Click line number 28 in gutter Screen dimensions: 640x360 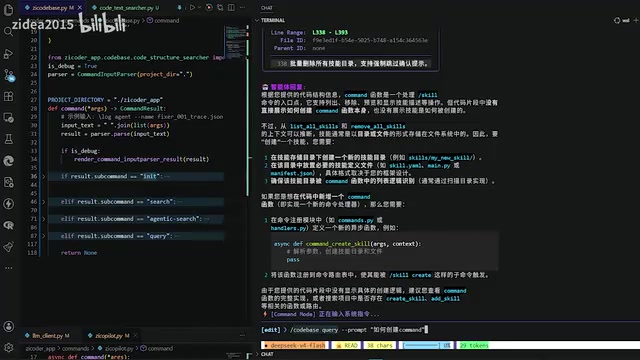(33, 108)
